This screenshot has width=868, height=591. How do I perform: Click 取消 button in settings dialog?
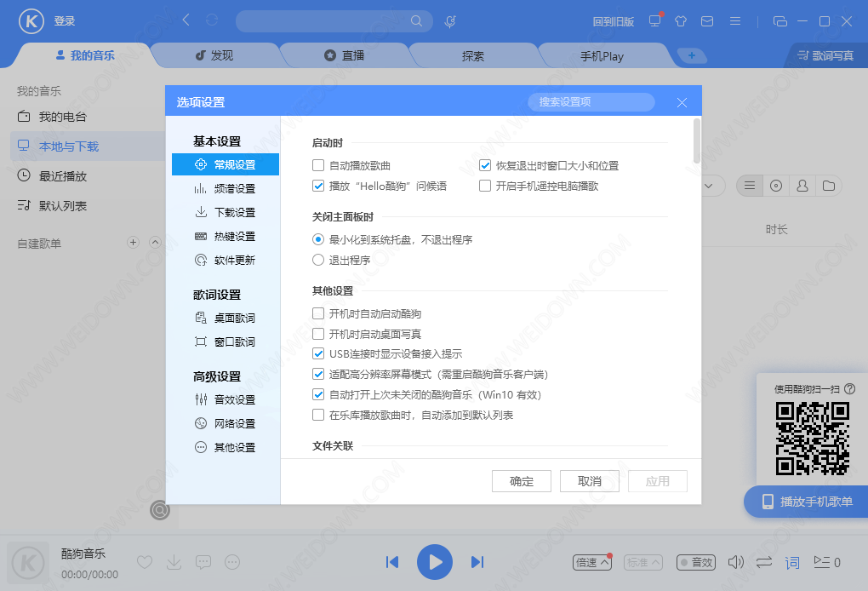[x=590, y=481]
